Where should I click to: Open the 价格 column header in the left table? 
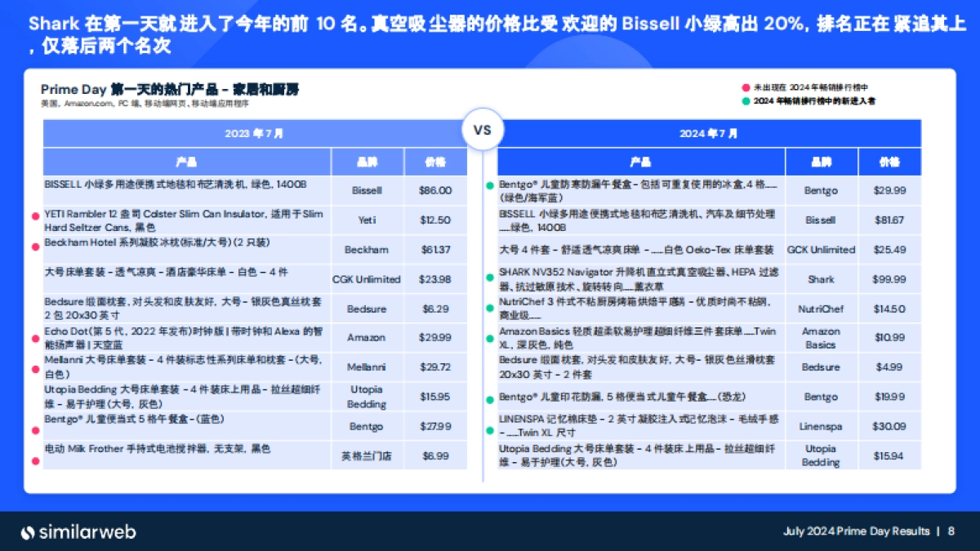coord(435,161)
